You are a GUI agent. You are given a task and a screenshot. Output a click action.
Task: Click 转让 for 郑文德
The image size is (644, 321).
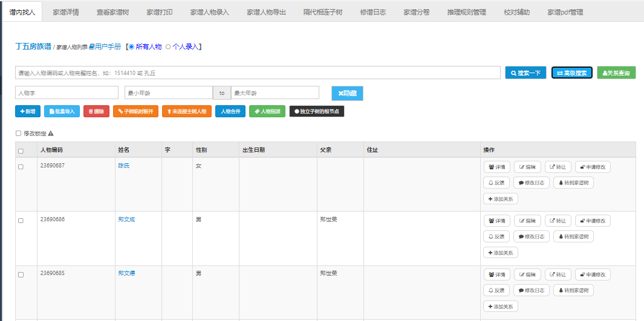pyautogui.click(x=558, y=274)
